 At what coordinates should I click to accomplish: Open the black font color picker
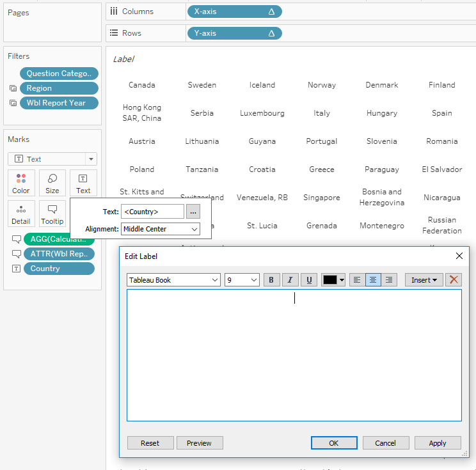pos(334,279)
